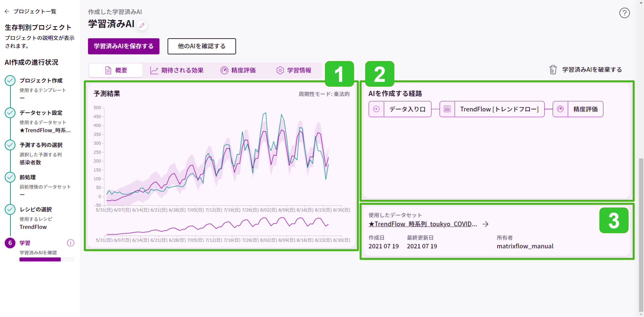Click 学習済みAIを確認 under 学習 step
644x317 pixels.
coord(38,253)
